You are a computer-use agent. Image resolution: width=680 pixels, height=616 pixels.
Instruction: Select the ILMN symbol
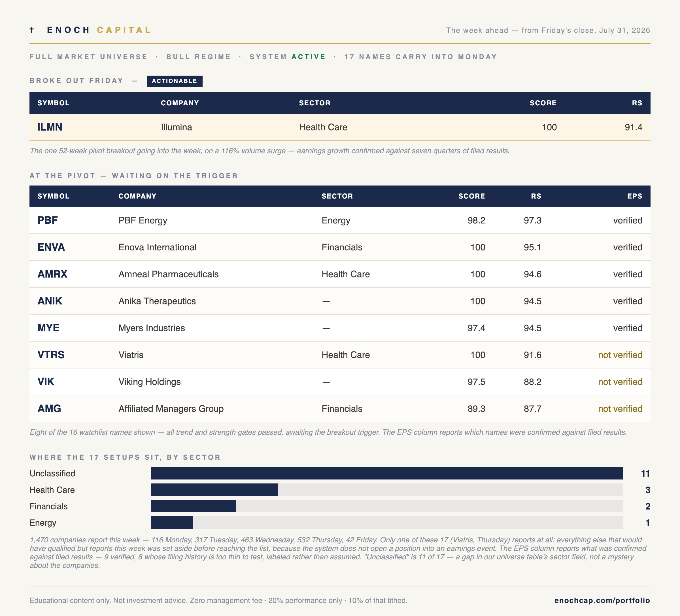50,127
